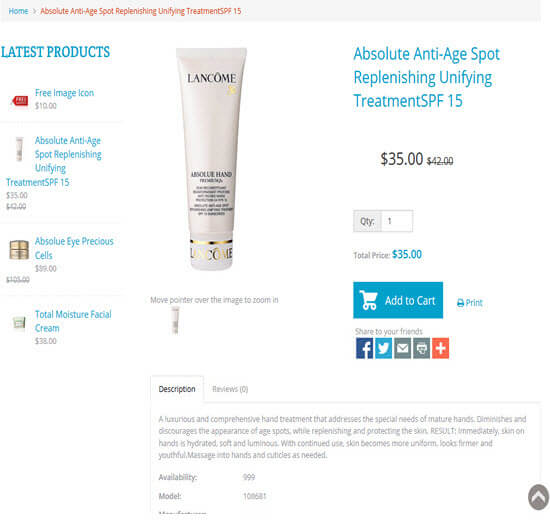Viewport: 550px width, 527px height.
Task: Open Free Image Icon product link
Action: [64, 93]
